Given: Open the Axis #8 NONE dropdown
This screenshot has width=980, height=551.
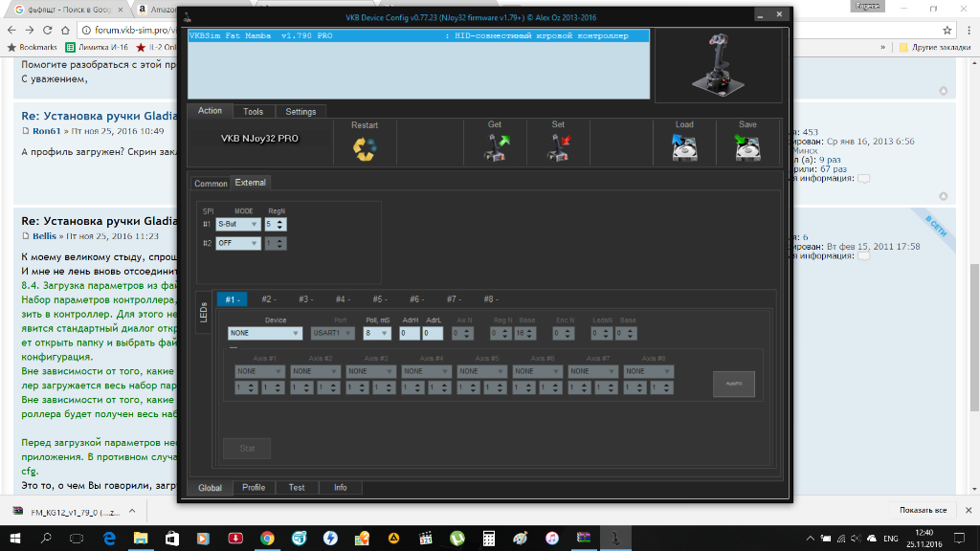Looking at the screenshot, I should (648, 371).
